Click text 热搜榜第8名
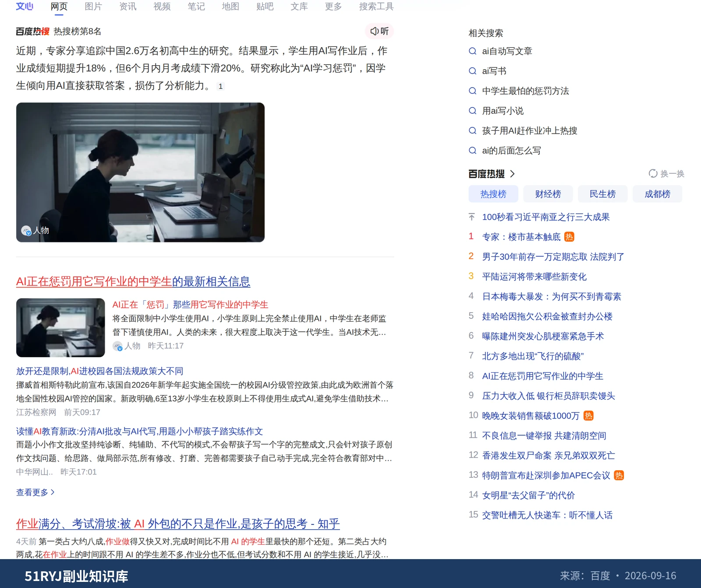Viewport: 701px width, 588px height. [78, 31]
